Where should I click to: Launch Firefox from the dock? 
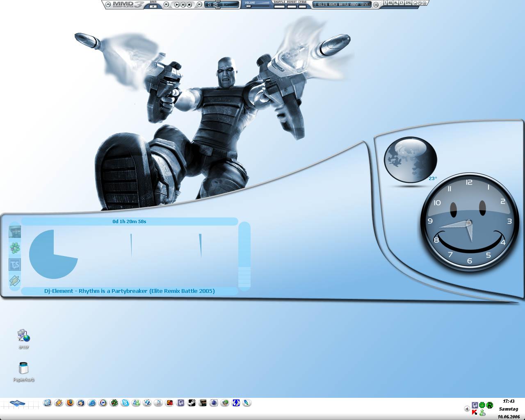pos(70,403)
